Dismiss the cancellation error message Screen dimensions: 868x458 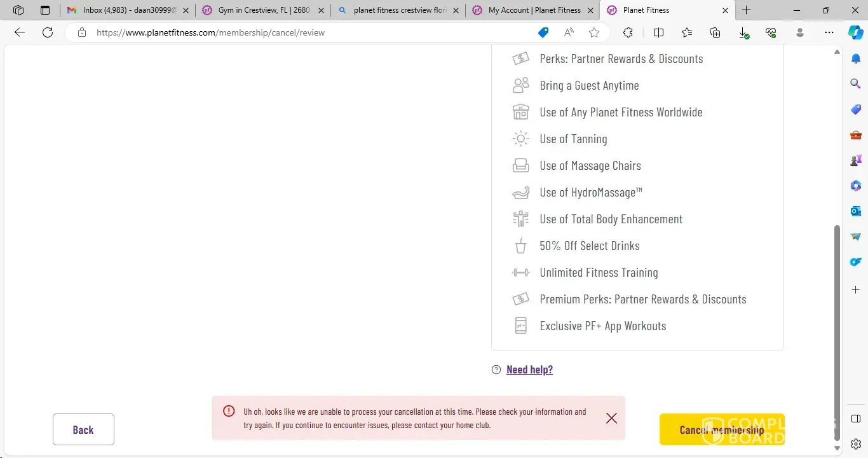611,418
